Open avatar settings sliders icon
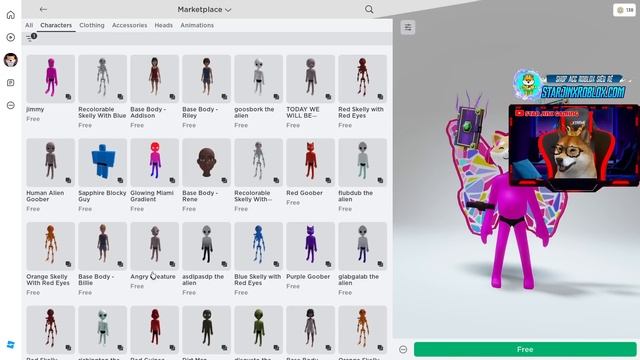Image resolution: width=640 pixels, height=360 pixels. click(408, 27)
